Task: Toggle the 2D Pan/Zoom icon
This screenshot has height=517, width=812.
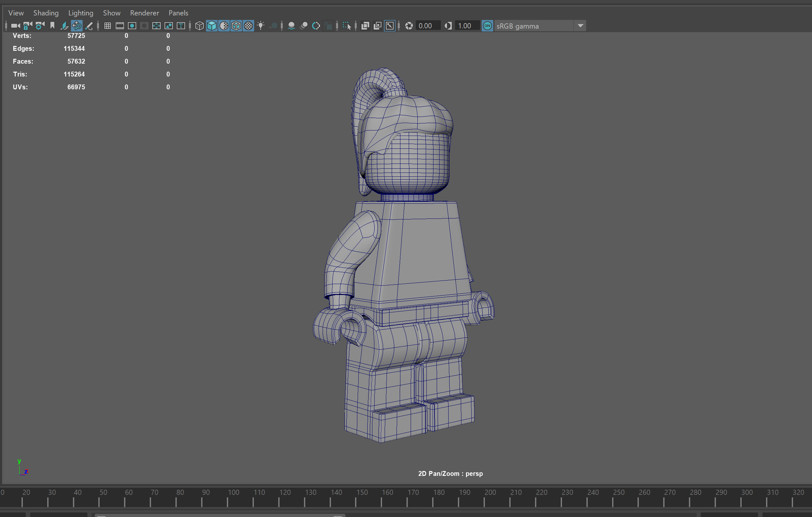Action: coord(77,26)
